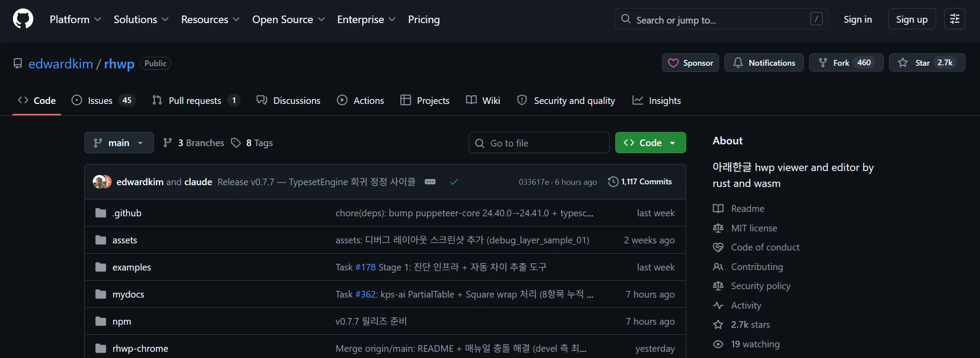
Task: Open the mydocs folder
Action: tap(128, 294)
